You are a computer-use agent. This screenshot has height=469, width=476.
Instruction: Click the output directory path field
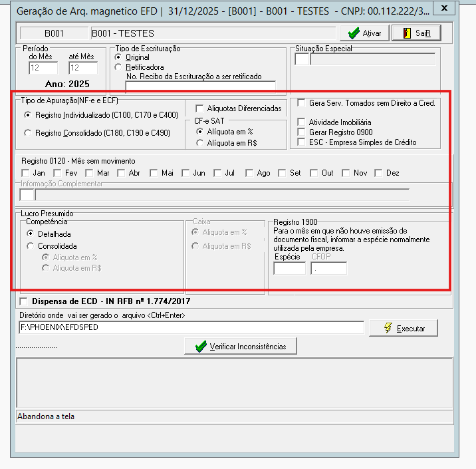point(191,327)
